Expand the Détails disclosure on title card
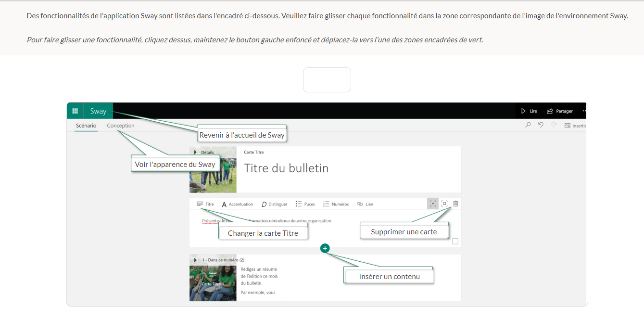644x319 pixels. [x=195, y=152]
